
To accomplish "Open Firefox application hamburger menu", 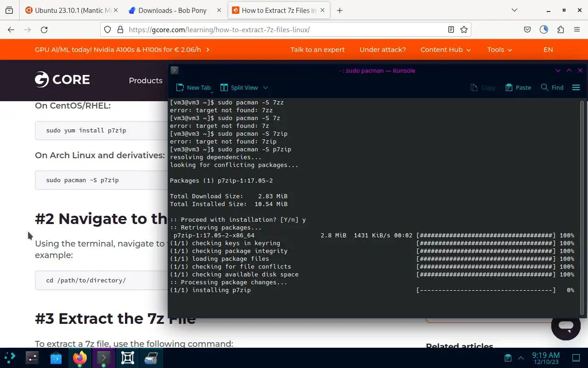I will click(x=577, y=29).
